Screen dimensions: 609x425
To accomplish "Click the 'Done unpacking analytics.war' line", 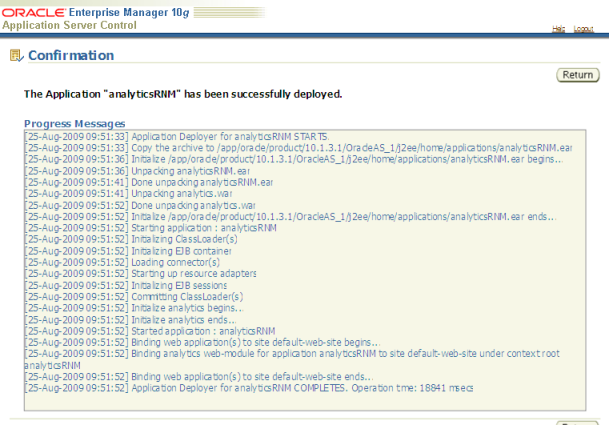I will (140, 205).
